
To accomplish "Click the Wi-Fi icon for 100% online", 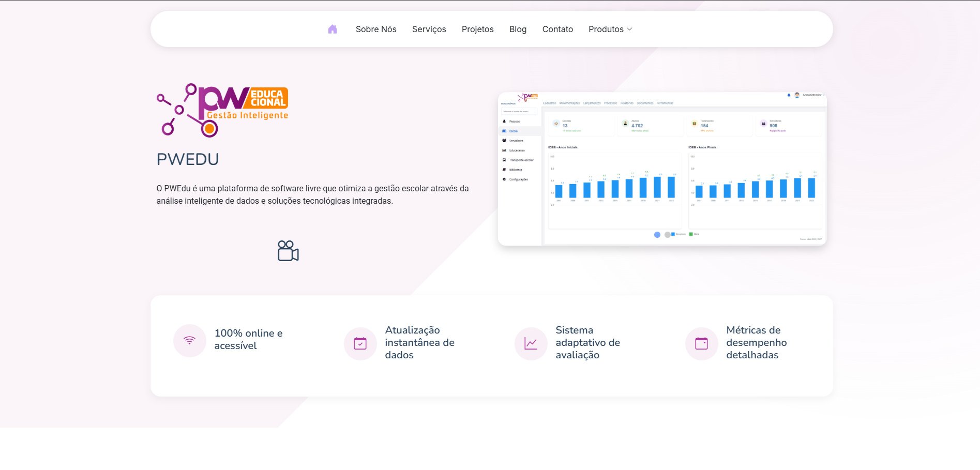I will coord(190,340).
